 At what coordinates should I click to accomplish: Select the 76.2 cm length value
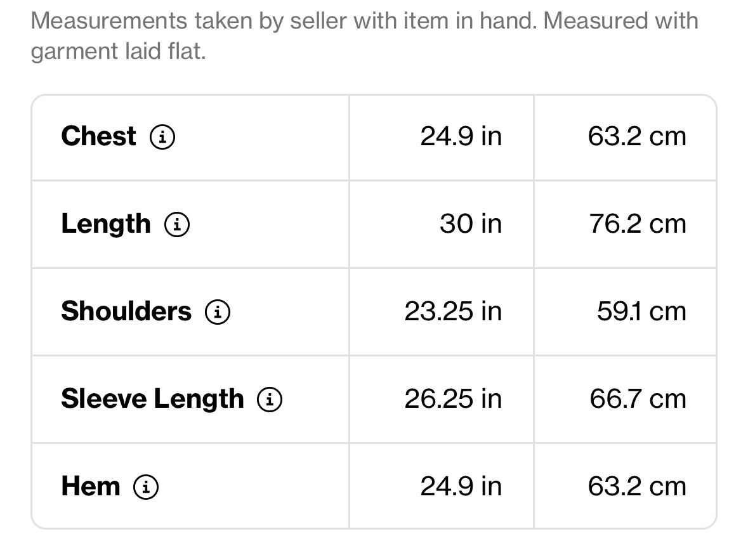(637, 224)
